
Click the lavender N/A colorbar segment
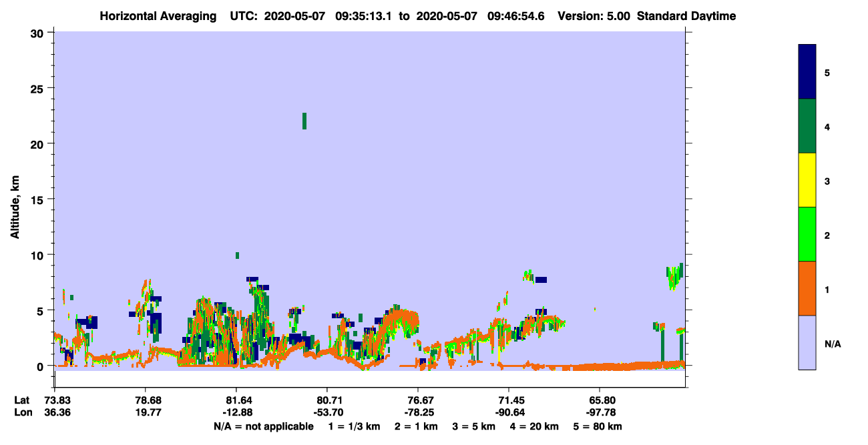(807, 342)
